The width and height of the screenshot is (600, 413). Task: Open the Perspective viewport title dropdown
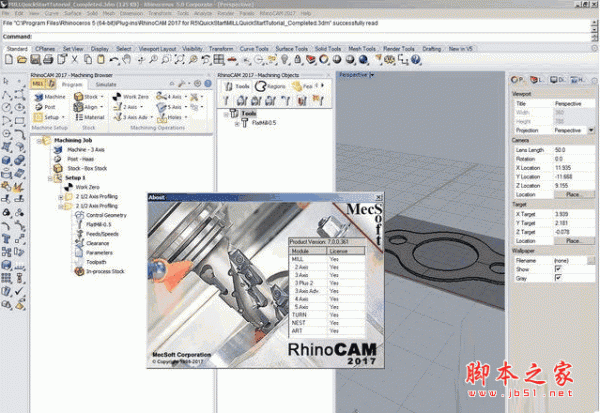click(x=372, y=75)
